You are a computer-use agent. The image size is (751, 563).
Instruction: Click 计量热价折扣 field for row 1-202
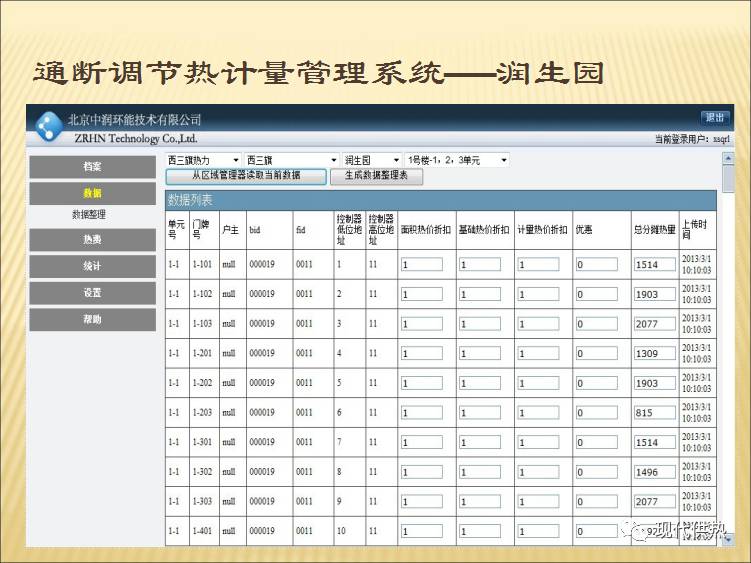pos(538,383)
